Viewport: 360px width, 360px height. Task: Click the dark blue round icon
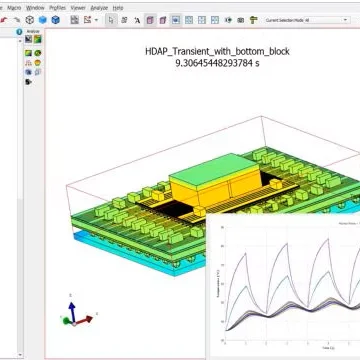pyautogui.click(x=29, y=72)
